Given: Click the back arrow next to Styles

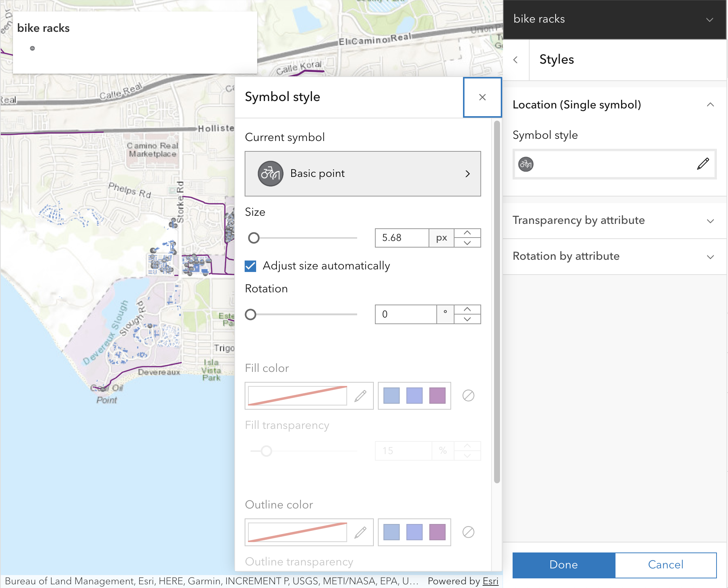Looking at the screenshot, I should [516, 60].
